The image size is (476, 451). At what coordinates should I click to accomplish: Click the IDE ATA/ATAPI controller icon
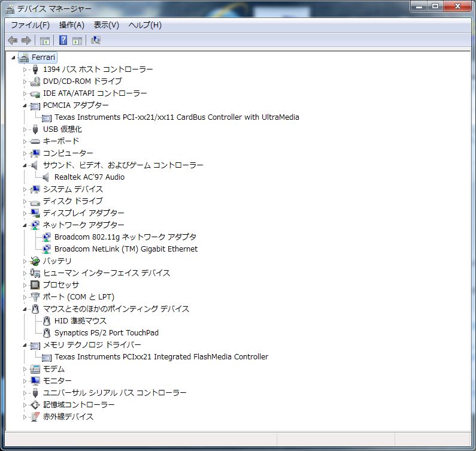35,93
